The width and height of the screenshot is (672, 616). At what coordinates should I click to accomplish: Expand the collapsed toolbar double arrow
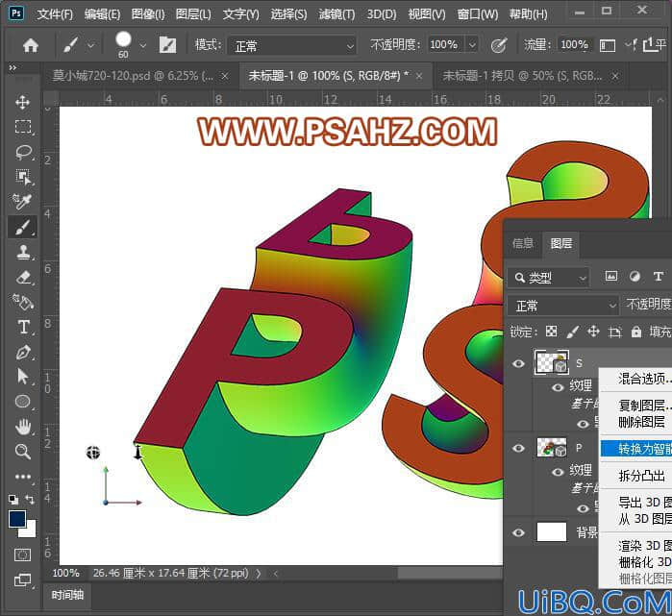tap(12, 67)
